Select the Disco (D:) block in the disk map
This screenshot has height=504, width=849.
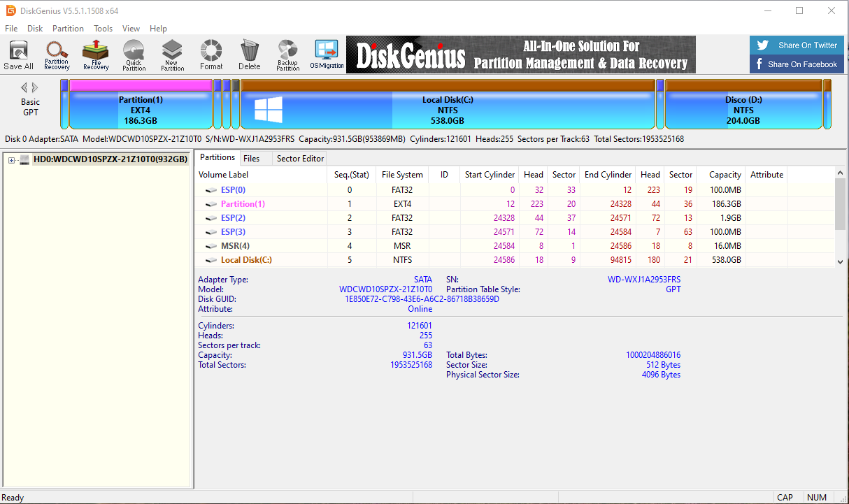tap(743, 104)
